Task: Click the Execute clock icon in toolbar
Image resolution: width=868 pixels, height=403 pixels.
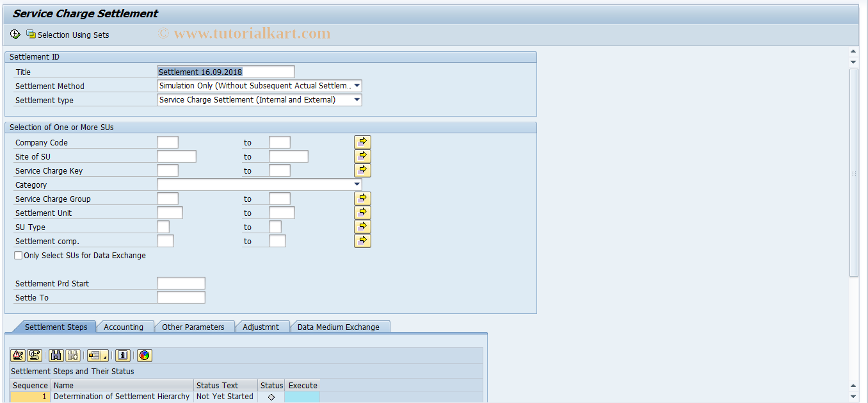Action: pyautogui.click(x=15, y=35)
